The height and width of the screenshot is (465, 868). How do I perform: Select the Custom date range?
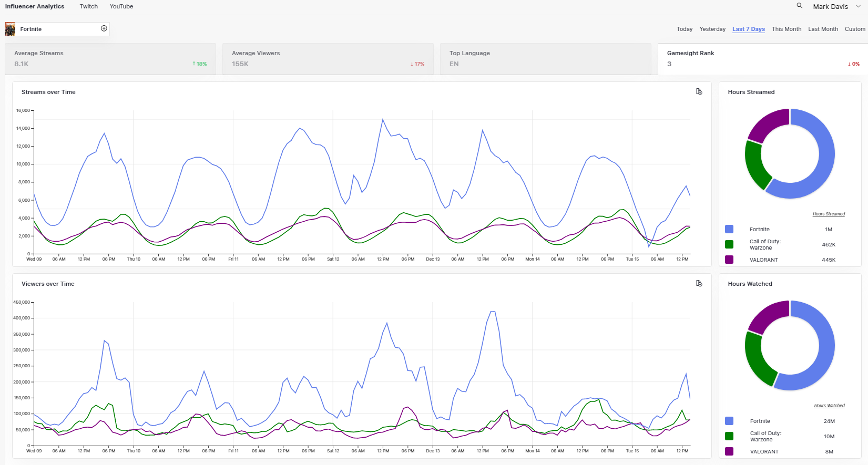tap(855, 29)
